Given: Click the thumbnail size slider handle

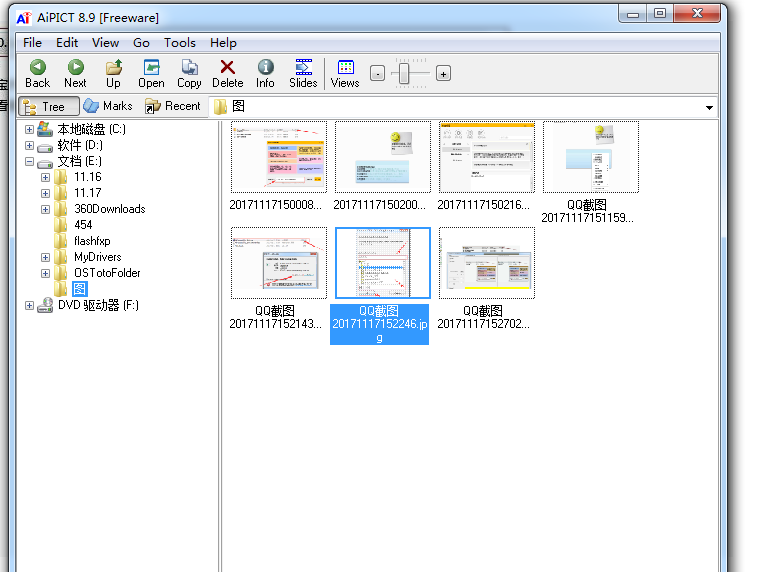Looking at the screenshot, I should (x=403, y=73).
